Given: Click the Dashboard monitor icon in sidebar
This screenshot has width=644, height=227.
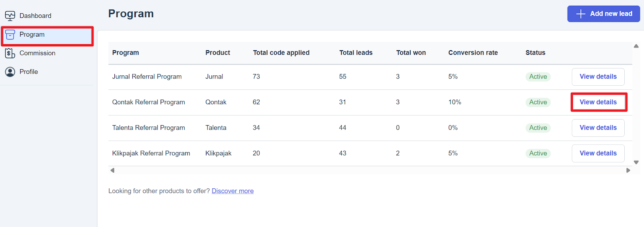Looking at the screenshot, I should click(10, 16).
